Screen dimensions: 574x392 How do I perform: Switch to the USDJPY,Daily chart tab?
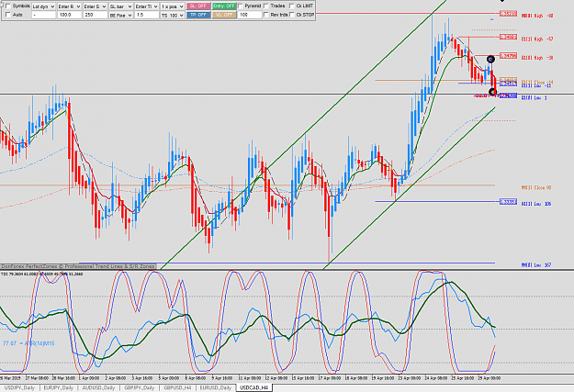point(19,388)
